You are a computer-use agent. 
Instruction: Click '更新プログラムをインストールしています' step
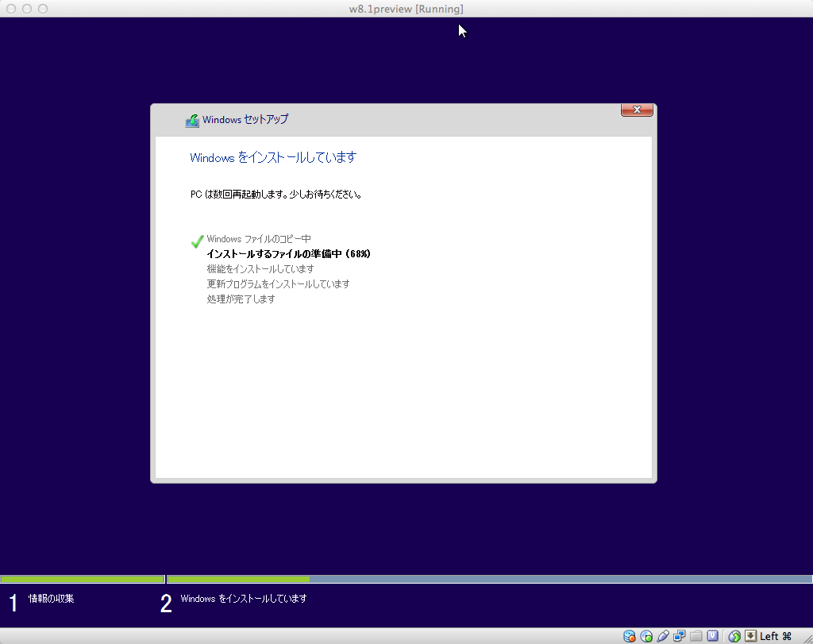click(279, 284)
